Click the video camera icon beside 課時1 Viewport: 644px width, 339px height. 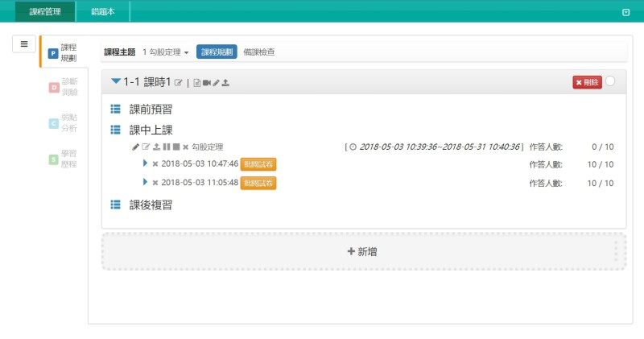(x=207, y=83)
